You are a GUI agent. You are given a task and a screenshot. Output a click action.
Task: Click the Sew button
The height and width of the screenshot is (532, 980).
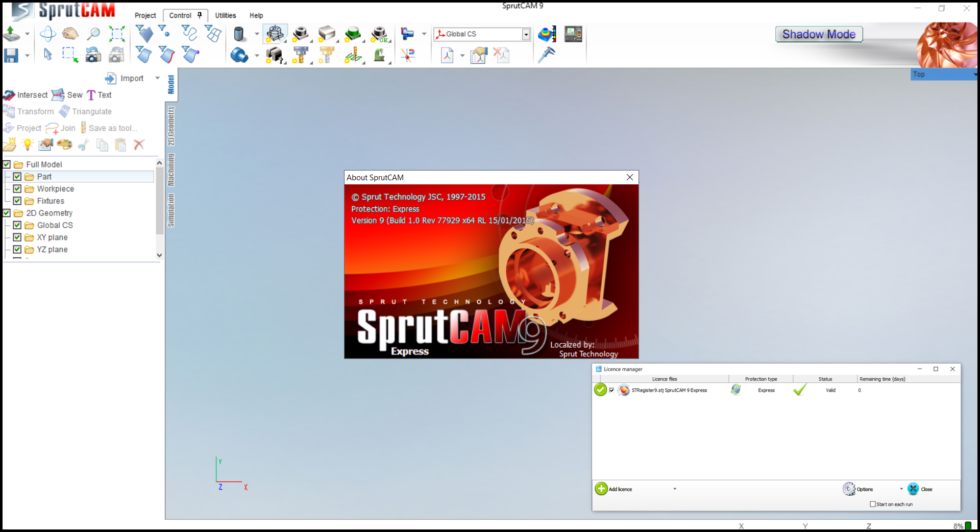tap(67, 95)
